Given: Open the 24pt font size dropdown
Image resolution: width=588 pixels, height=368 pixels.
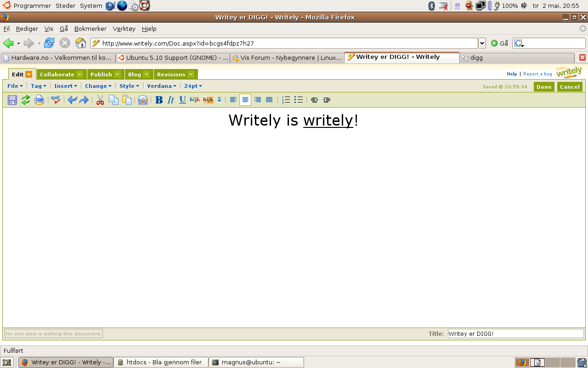Looking at the screenshot, I should click(x=193, y=86).
